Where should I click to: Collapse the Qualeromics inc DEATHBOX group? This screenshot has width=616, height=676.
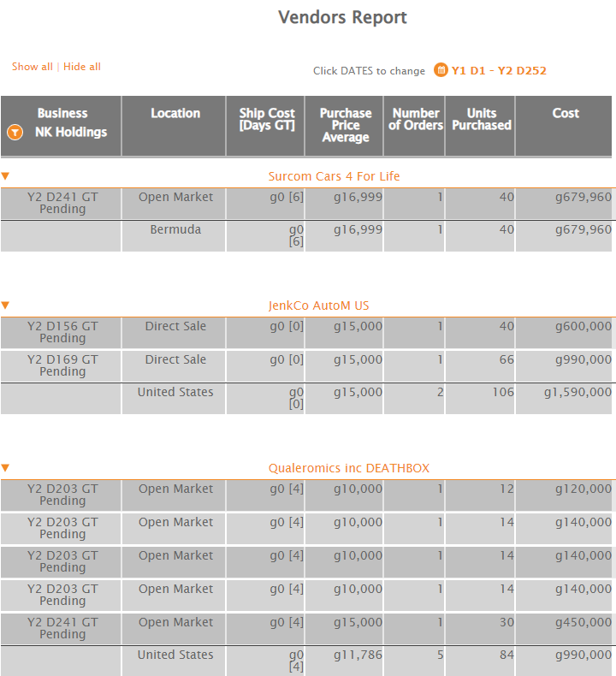point(5,468)
